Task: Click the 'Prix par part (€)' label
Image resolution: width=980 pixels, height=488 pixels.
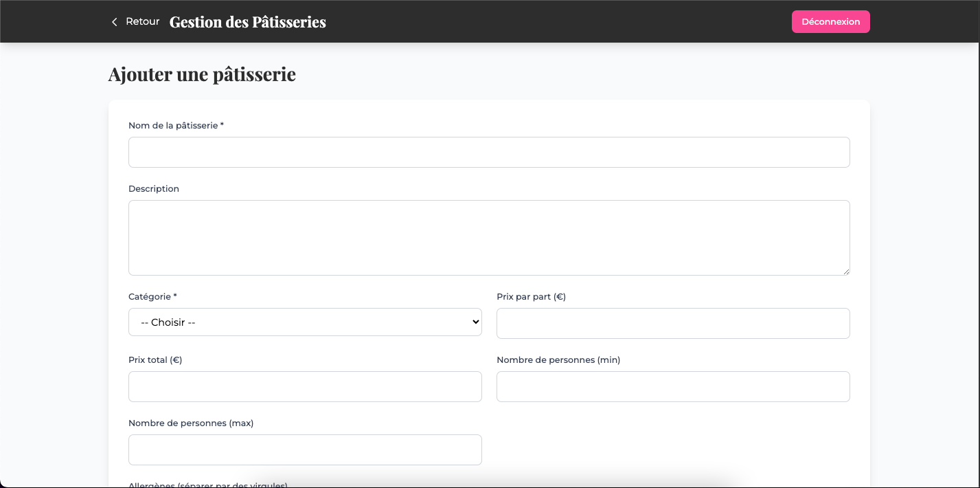Action: 531,297
